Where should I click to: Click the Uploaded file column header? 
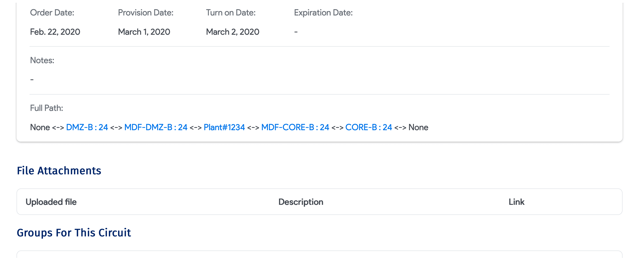[x=51, y=202]
